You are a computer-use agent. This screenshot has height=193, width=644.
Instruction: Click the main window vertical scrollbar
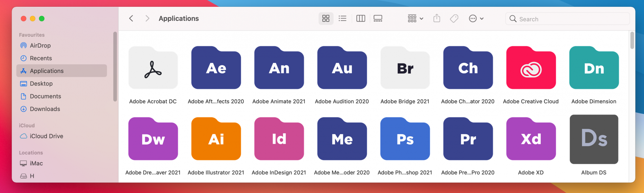[x=632, y=41]
